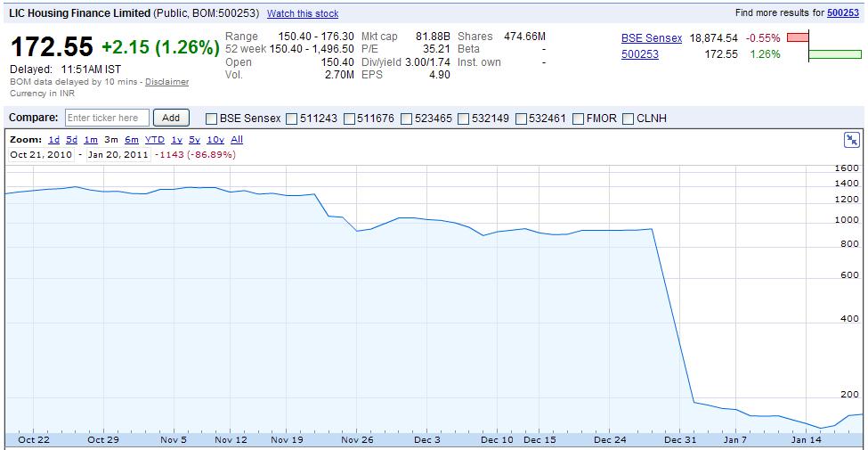Click the Nov 12 timeline label
Screen dimensions: 868x450
(231, 439)
